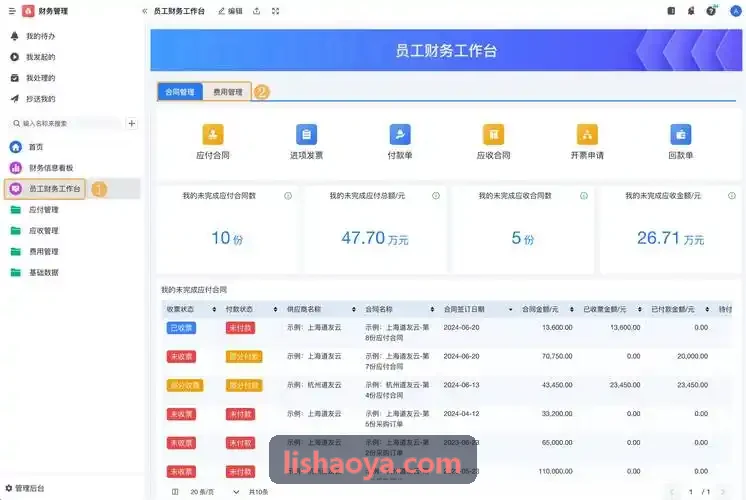Viewport: 746px width, 500px height.
Task: Click supplier 示例：杭州道友云 in 2024-06-13 row
Action: (314, 385)
